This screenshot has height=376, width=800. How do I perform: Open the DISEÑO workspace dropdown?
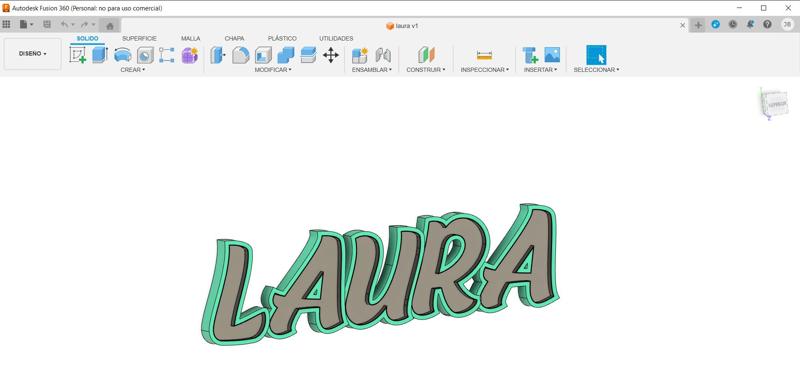point(33,54)
